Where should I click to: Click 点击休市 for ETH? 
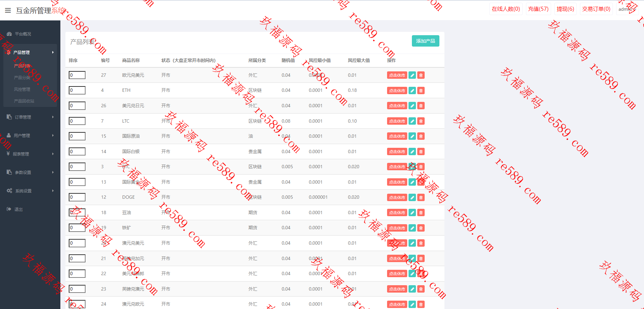(x=397, y=90)
